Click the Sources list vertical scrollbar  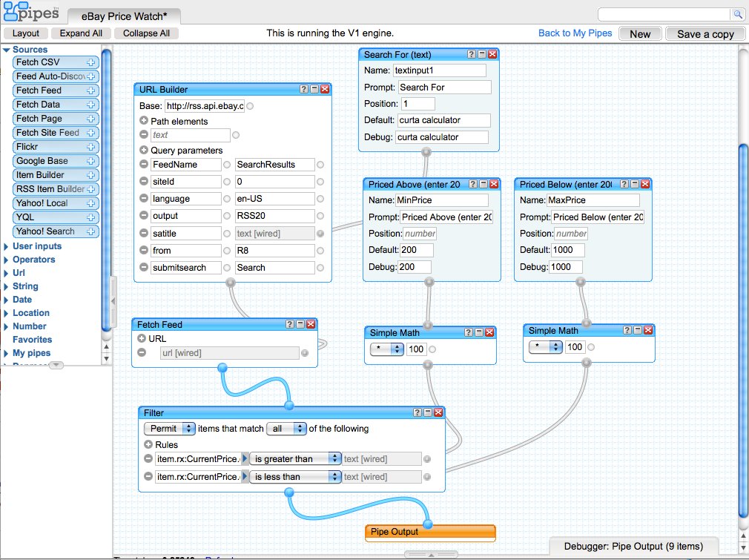click(107, 190)
